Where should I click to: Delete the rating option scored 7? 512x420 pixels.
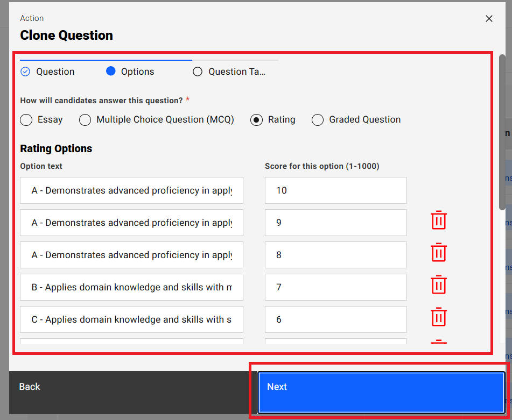(x=438, y=285)
